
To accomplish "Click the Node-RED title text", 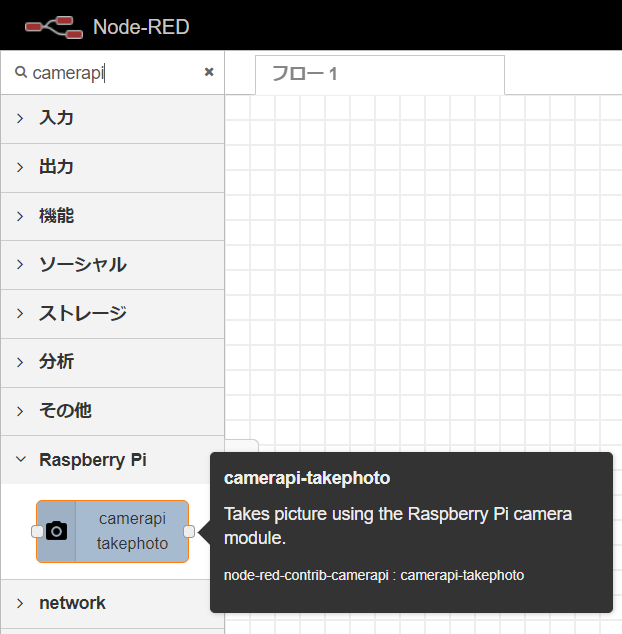I will pyautogui.click(x=141, y=27).
